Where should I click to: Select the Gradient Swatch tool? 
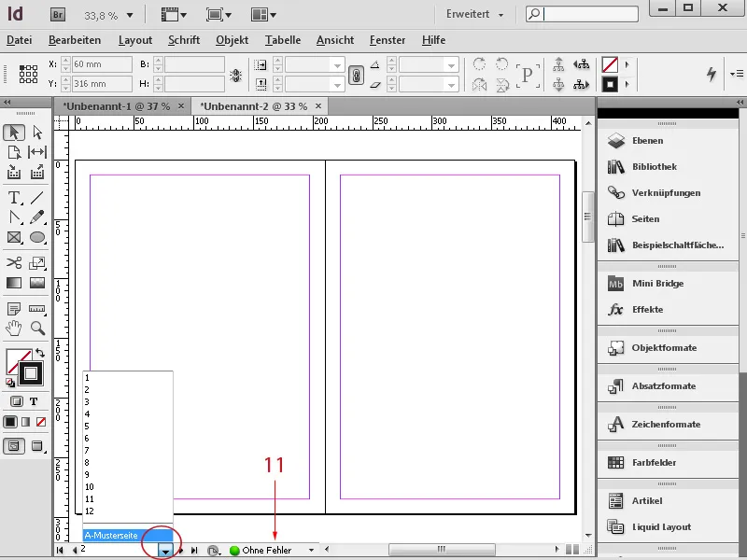tap(14, 283)
